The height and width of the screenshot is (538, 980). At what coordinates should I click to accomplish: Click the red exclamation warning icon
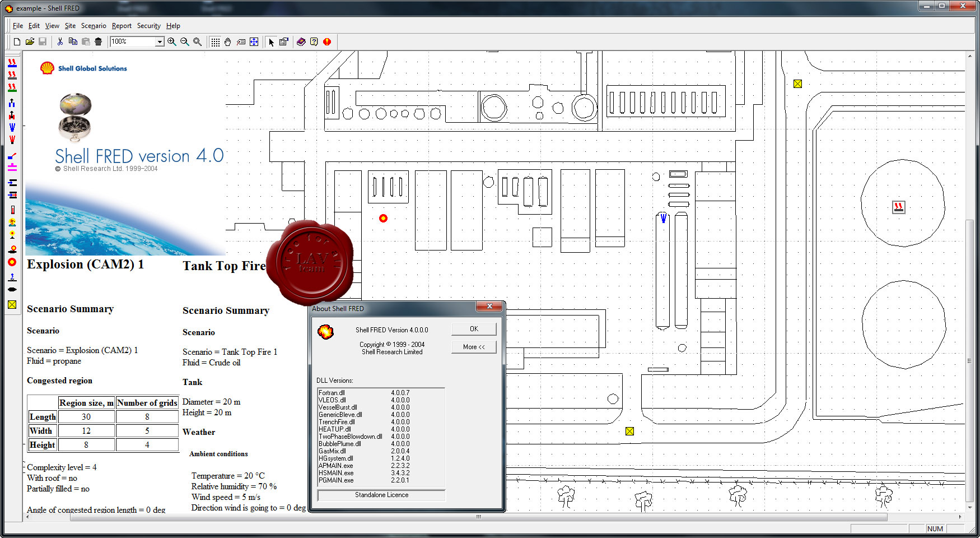click(327, 41)
